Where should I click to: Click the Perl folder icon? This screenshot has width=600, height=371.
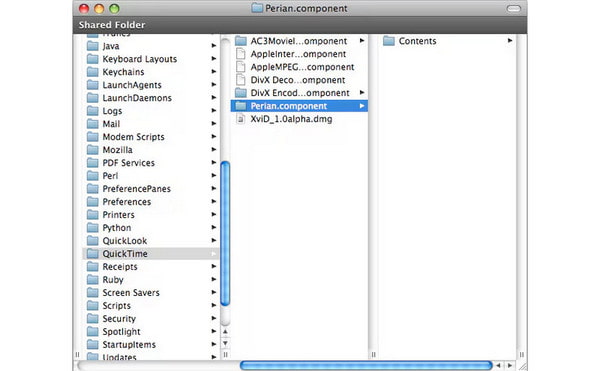point(93,176)
